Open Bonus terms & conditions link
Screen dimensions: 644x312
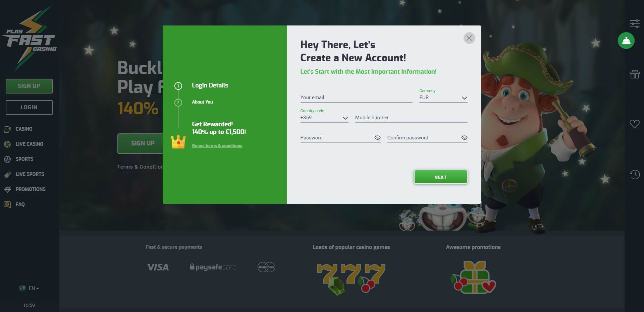(x=217, y=146)
